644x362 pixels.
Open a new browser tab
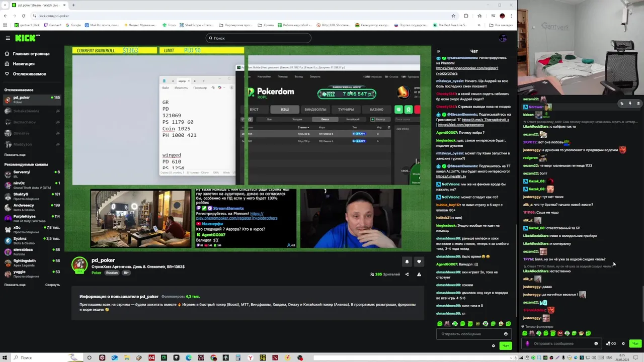(x=73, y=5)
